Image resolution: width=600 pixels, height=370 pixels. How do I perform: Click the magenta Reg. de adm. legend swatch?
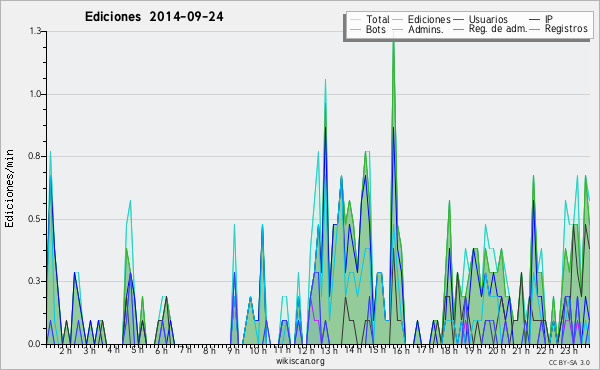tap(458, 29)
